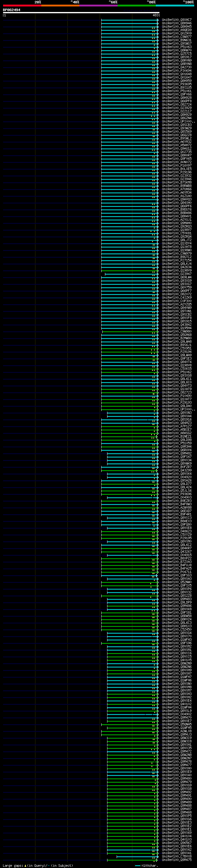Click the BP062494 query name label
Screen dimensions: 197x868
11,10
